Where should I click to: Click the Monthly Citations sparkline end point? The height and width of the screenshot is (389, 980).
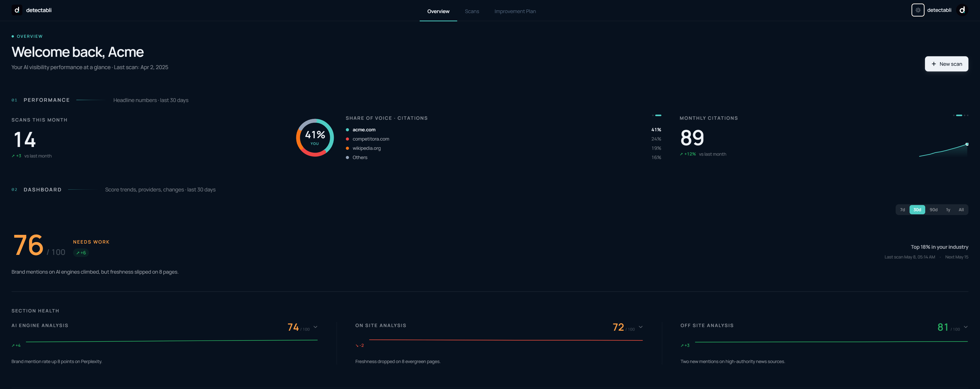tap(967, 144)
